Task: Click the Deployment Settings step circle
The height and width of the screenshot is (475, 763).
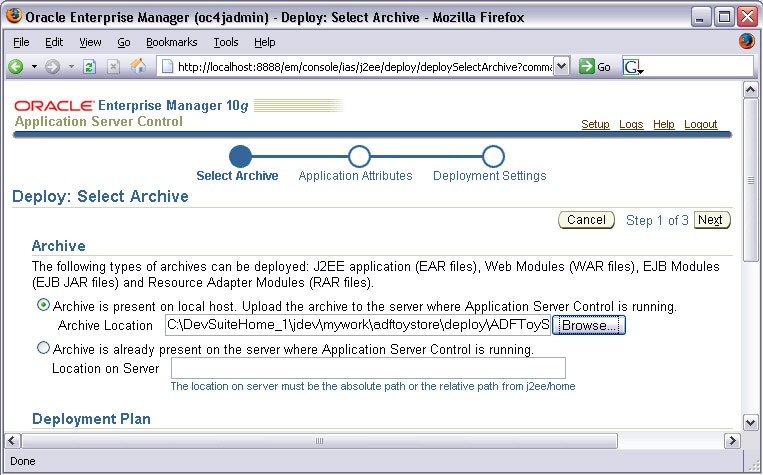Action: tap(493, 156)
